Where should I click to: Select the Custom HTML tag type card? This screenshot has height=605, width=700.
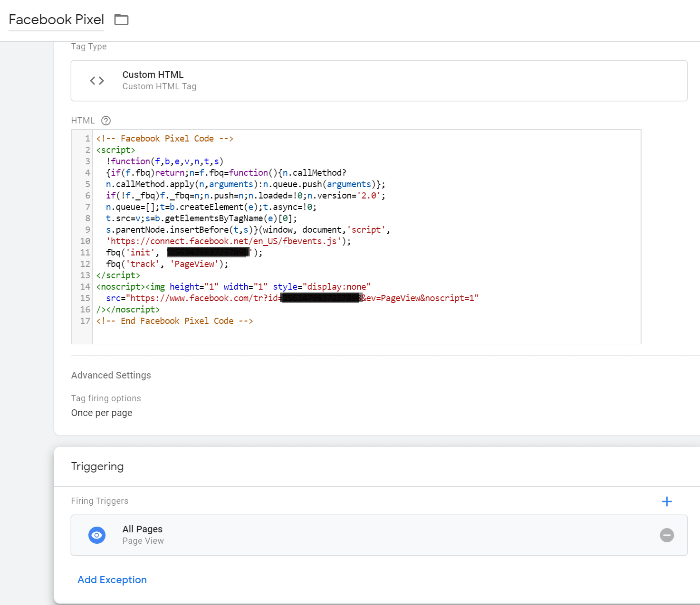point(379,81)
